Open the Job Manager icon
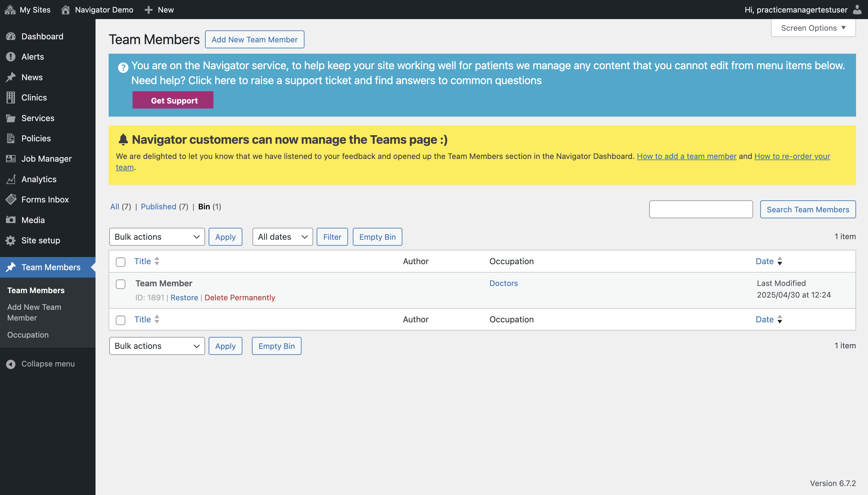This screenshot has height=495, width=868. [10, 159]
